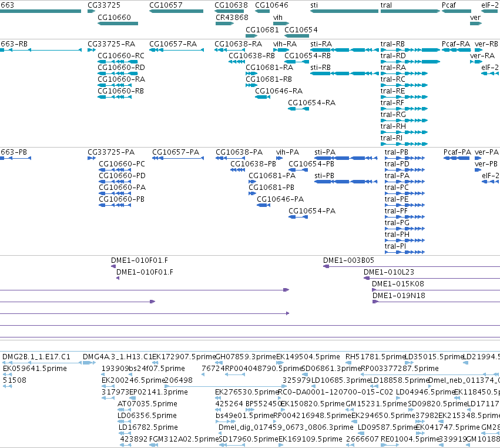This screenshot has width=500, height=448.
Task: Open EST GH07859.3prime
Action: click(x=246, y=356)
